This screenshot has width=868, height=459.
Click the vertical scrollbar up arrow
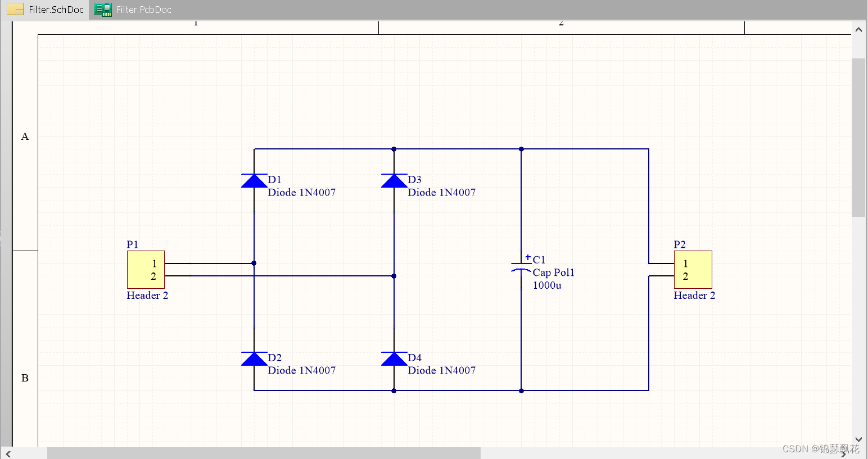[858, 30]
